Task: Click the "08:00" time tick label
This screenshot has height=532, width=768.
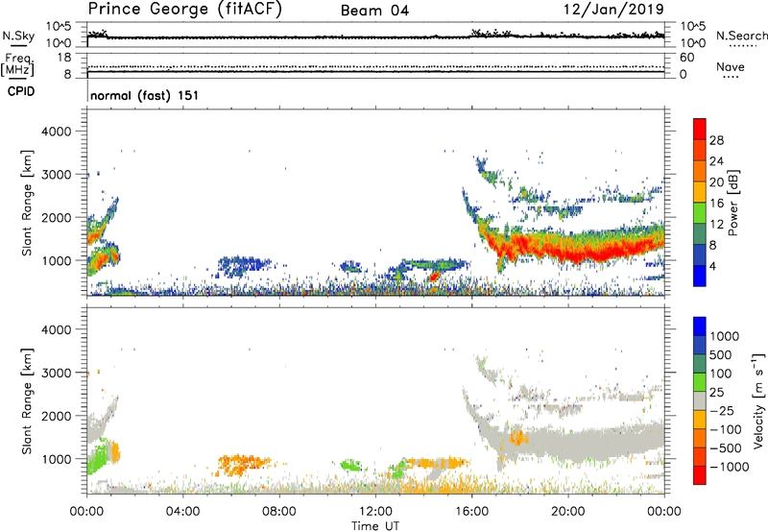Action: click(278, 512)
